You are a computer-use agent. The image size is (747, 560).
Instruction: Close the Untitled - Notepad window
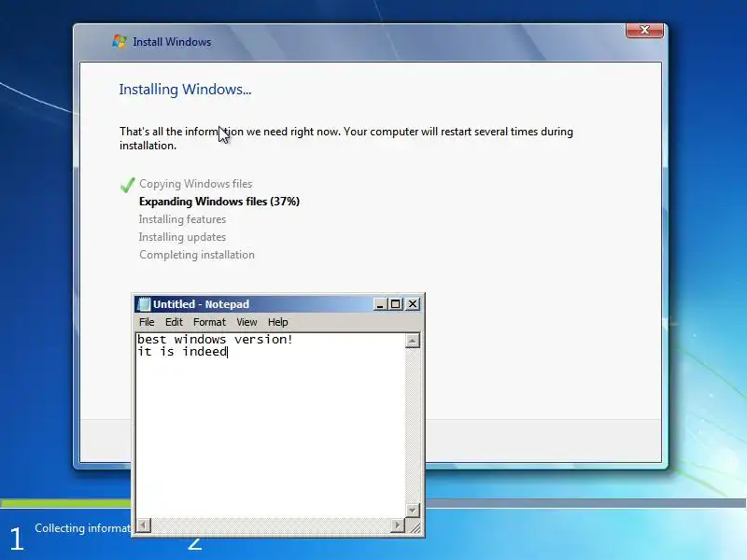tap(413, 304)
